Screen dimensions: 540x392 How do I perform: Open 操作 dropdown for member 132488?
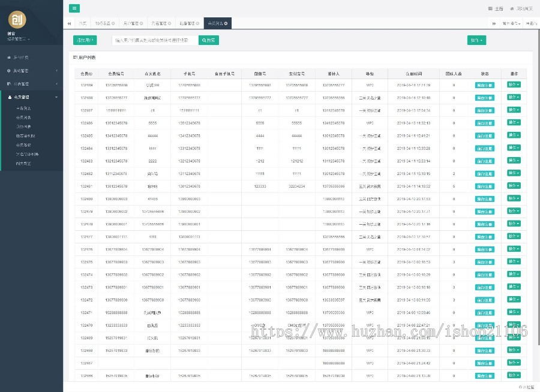[x=514, y=97]
